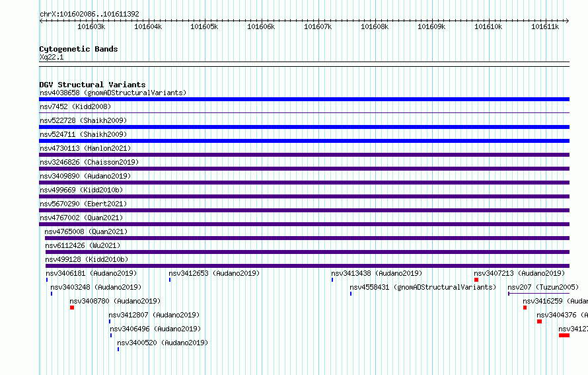Open nsv3406496 (Audano2019) label
Viewport: 588px width, 375px height.
155,329
